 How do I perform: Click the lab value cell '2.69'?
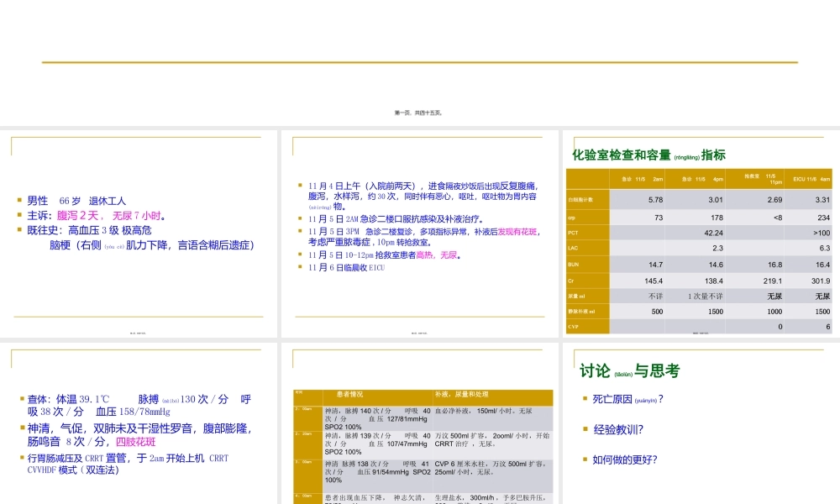(x=755, y=199)
